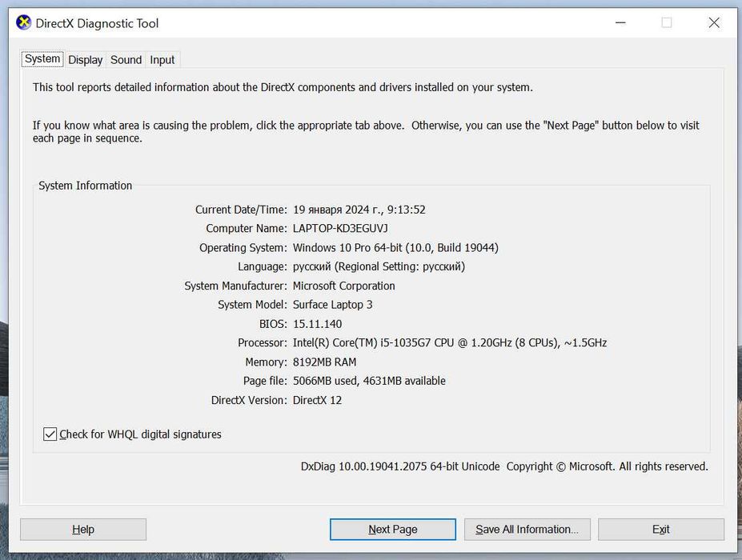The width and height of the screenshot is (742, 560).
Task: Open the Input tab
Action: coord(162,60)
